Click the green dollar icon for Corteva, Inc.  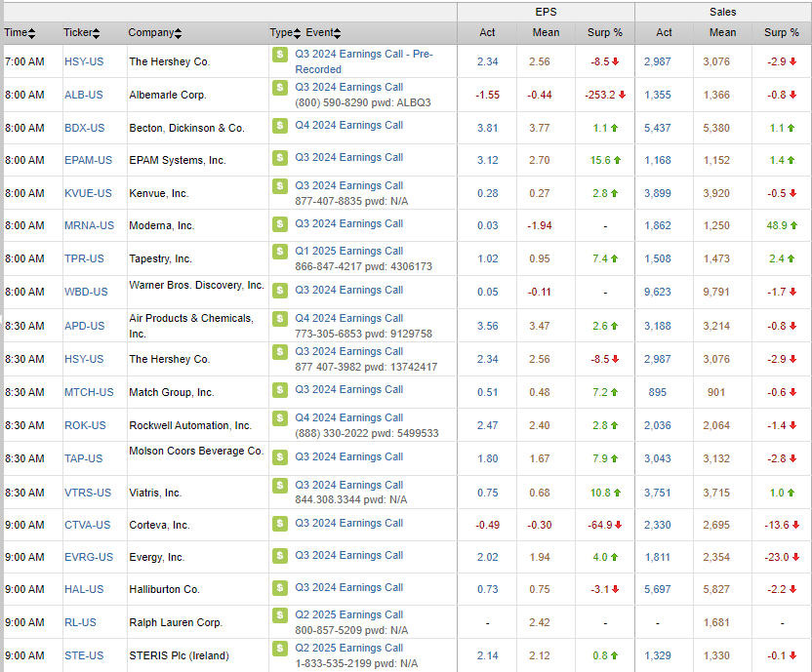280,525
